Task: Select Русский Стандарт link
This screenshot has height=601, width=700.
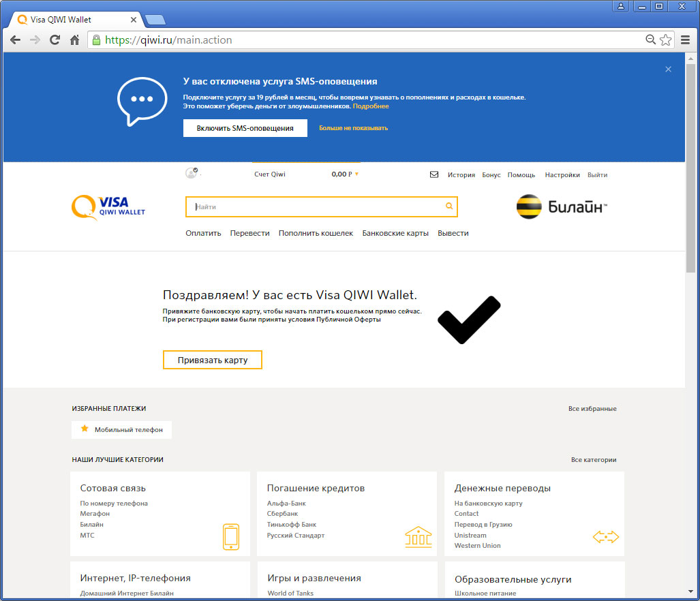Action: pyautogui.click(x=296, y=535)
